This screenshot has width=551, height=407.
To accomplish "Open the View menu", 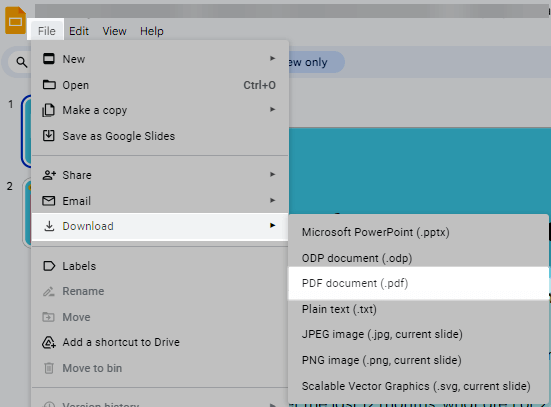I will tap(114, 31).
